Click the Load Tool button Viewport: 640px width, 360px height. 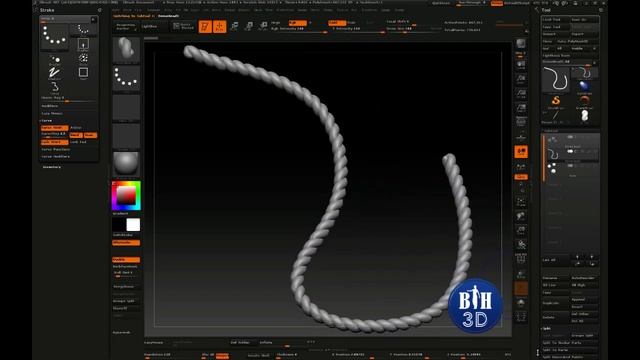click(556, 20)
